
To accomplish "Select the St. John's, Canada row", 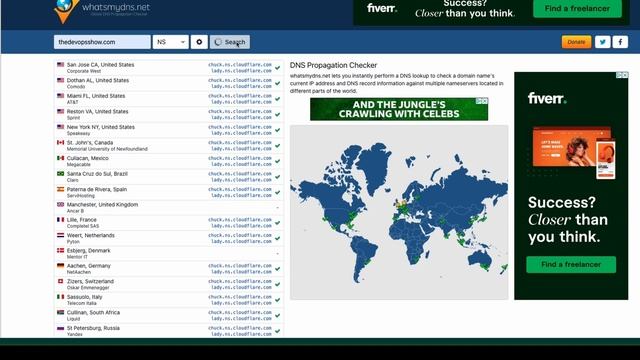I will tap(169, 146).
